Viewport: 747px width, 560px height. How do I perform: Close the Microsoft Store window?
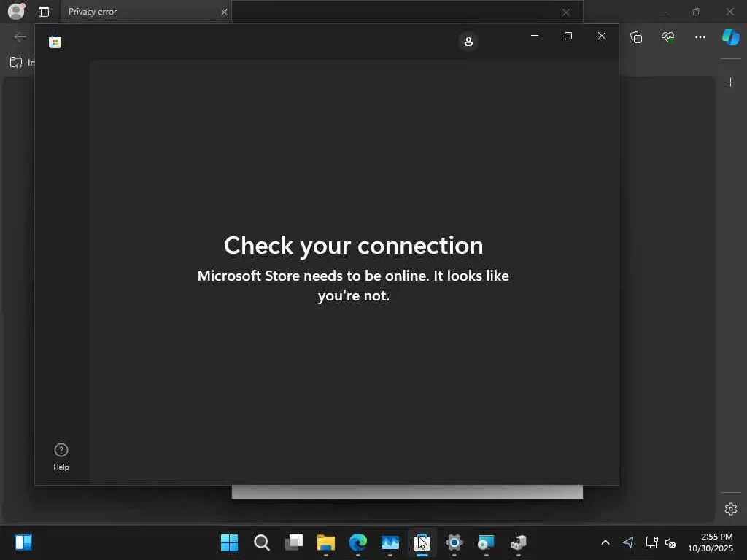point(602,36)
